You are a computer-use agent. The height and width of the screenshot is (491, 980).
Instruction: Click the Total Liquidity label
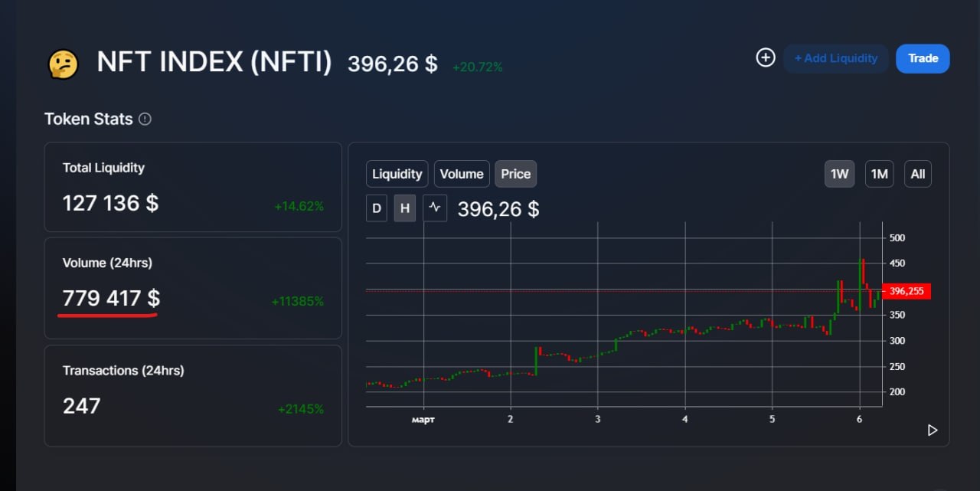tap(103, 168)
